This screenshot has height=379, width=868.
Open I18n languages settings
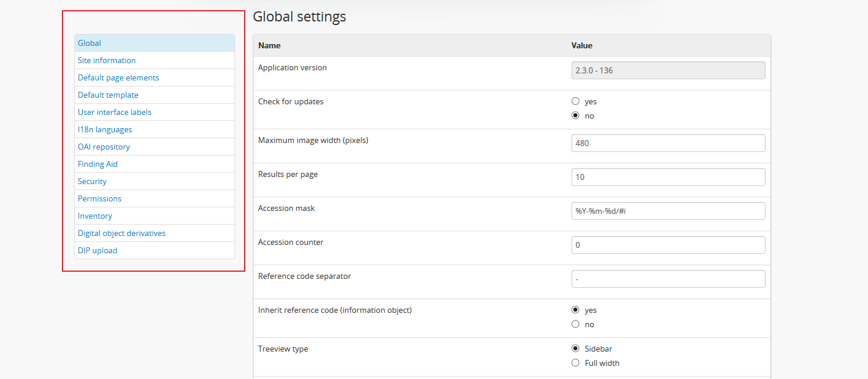(105, 129)
